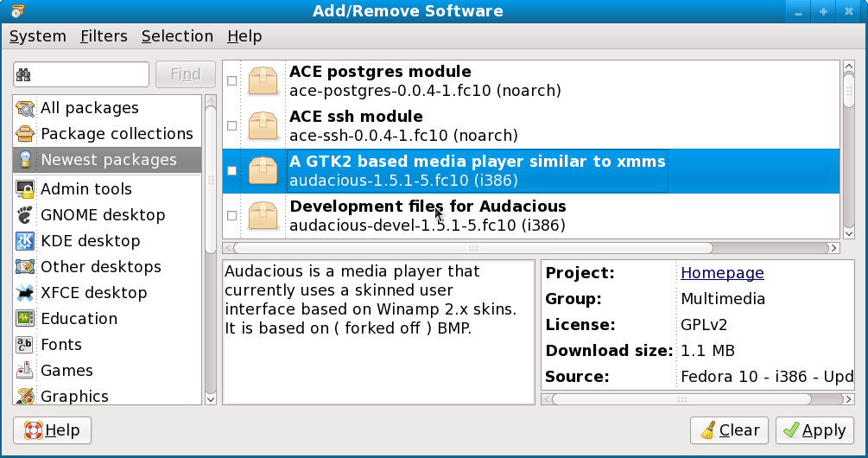Click the binoculars icon in the search field
The image size is (868, 458).
coord(23,75)
